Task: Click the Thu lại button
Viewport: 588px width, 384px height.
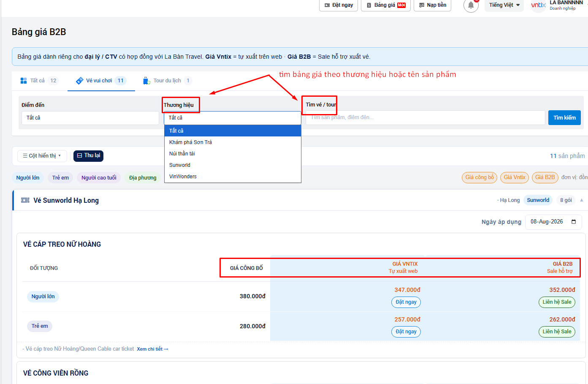Action: click(x=88, y=156)
